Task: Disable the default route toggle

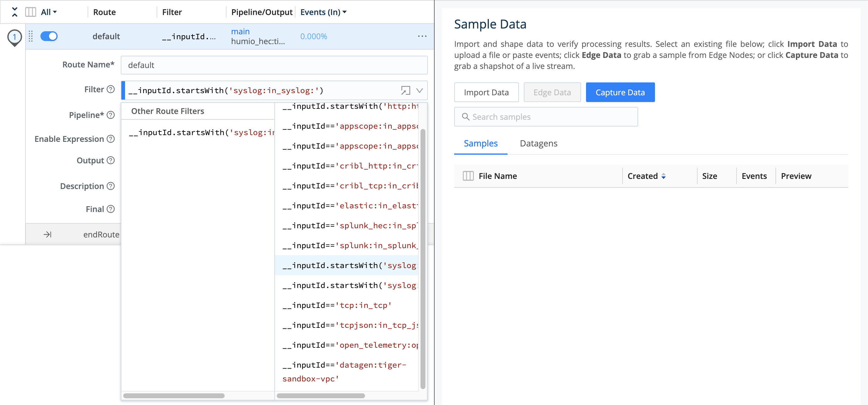Action: (49, 36)
